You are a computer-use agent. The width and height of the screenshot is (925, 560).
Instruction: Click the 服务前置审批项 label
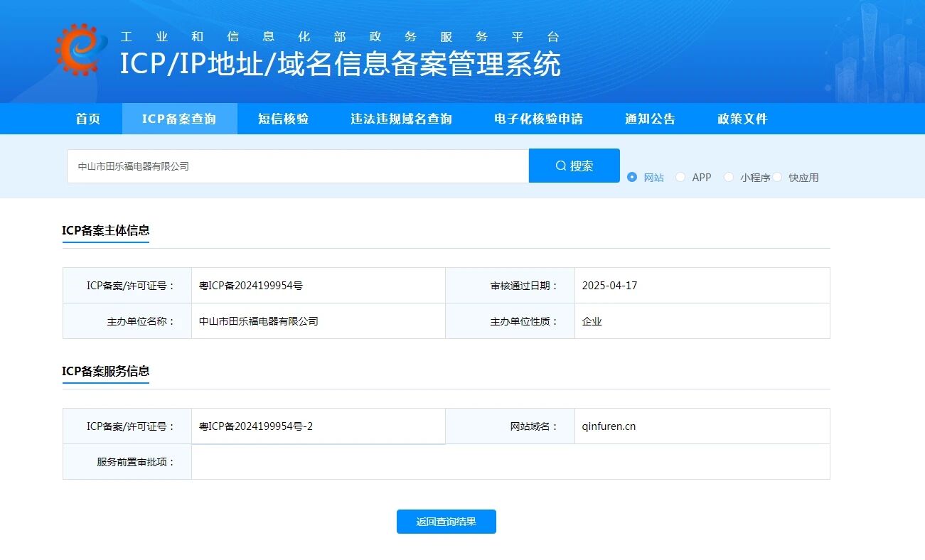(x=136, y=462)
